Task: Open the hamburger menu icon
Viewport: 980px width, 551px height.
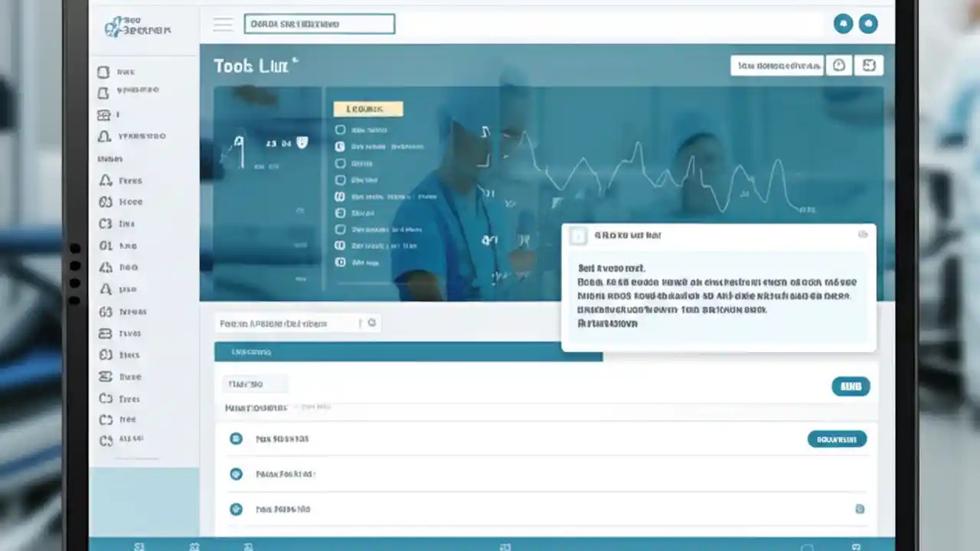Action: click(x=223, y=24)
